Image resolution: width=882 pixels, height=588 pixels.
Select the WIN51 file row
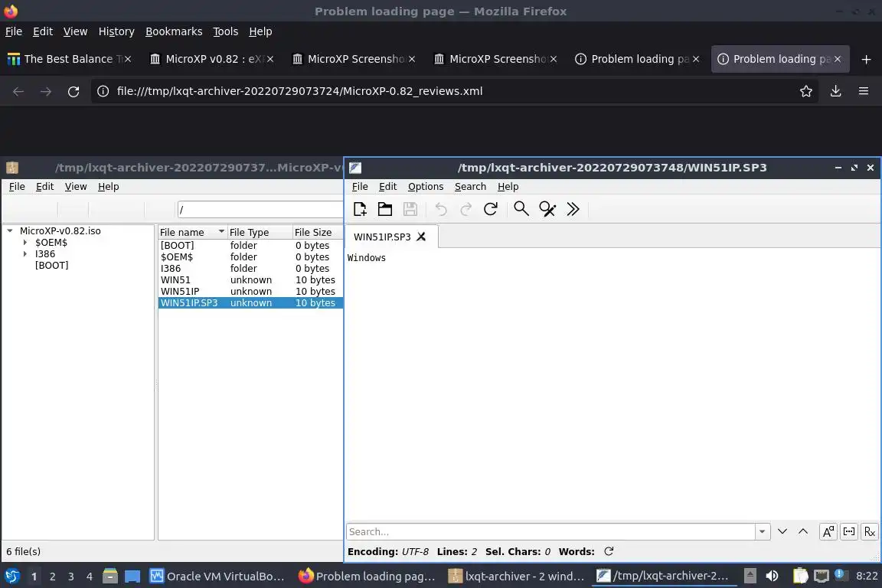pyautogui.click(x=250, y=280)
